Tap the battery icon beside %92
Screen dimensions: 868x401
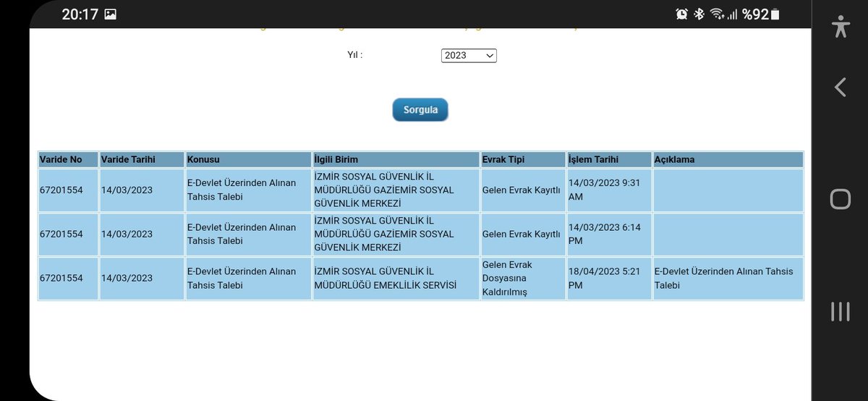[775, 14]
